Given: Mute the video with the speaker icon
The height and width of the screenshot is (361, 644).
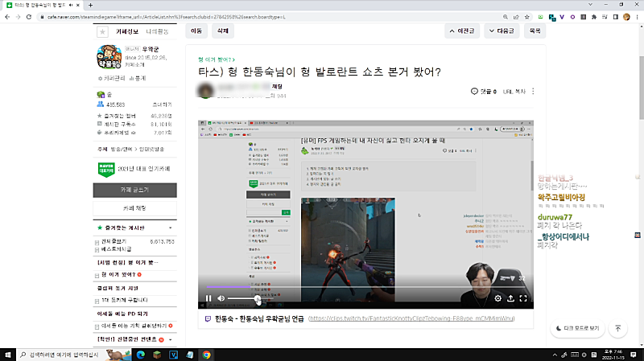Looking at the screenshot, I should click(x=221, y=298).
